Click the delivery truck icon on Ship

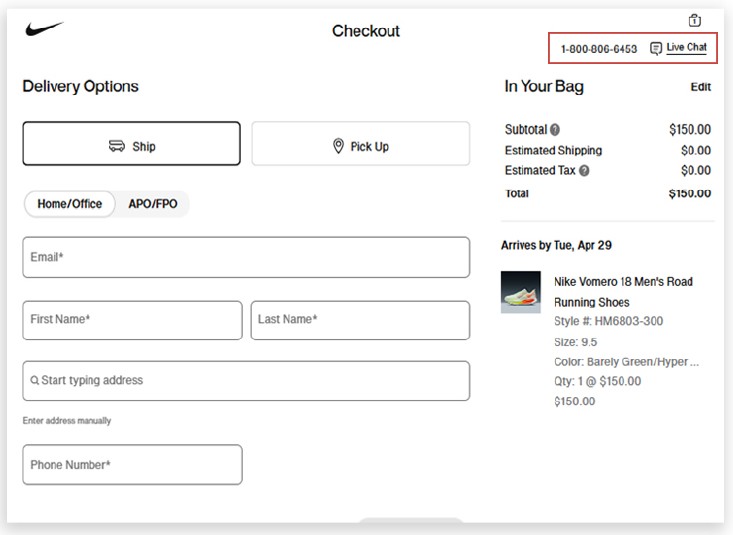(117, 146)
